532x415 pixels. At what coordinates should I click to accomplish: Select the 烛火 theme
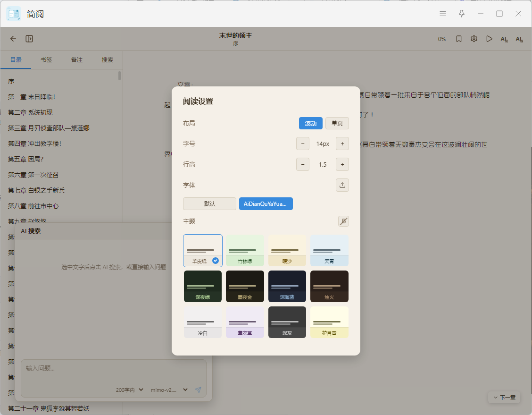329,286
